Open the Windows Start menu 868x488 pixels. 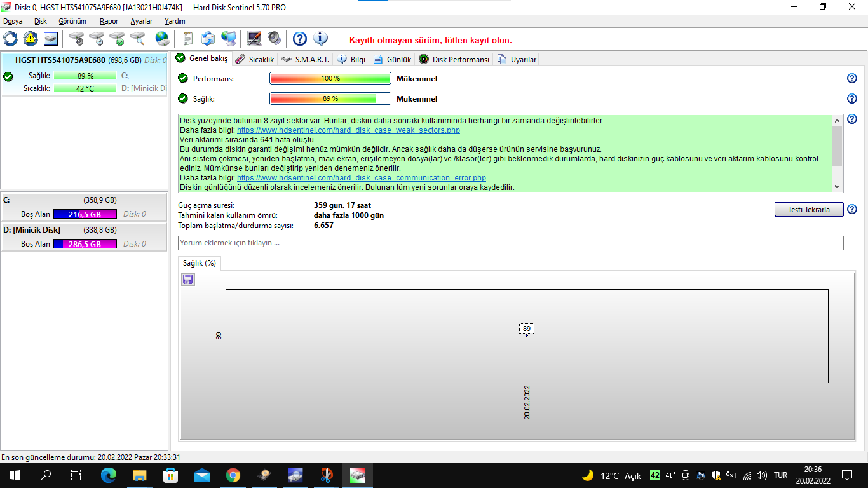coord(15,475)
